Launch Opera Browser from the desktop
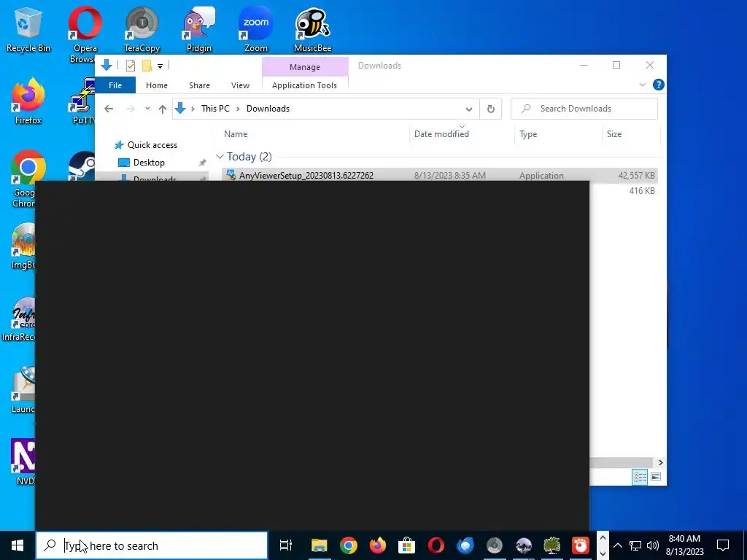 pos(85,34)
